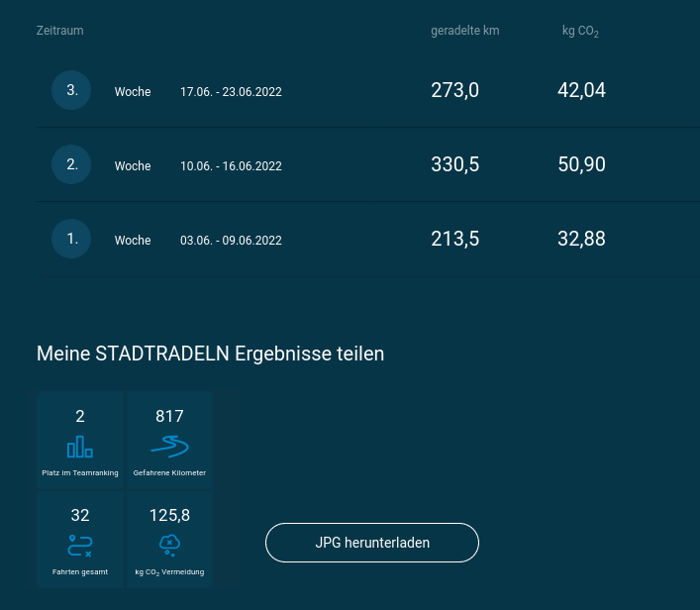Click the kg CO2 column header
The width and height of the screenshot is (700, 610).
(x=580, y=32)
